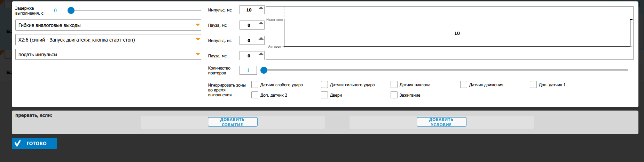The height and width of the screenshot is (162, 644).
Task: Click the Количество повторов input field
Action: pos(248,70)
